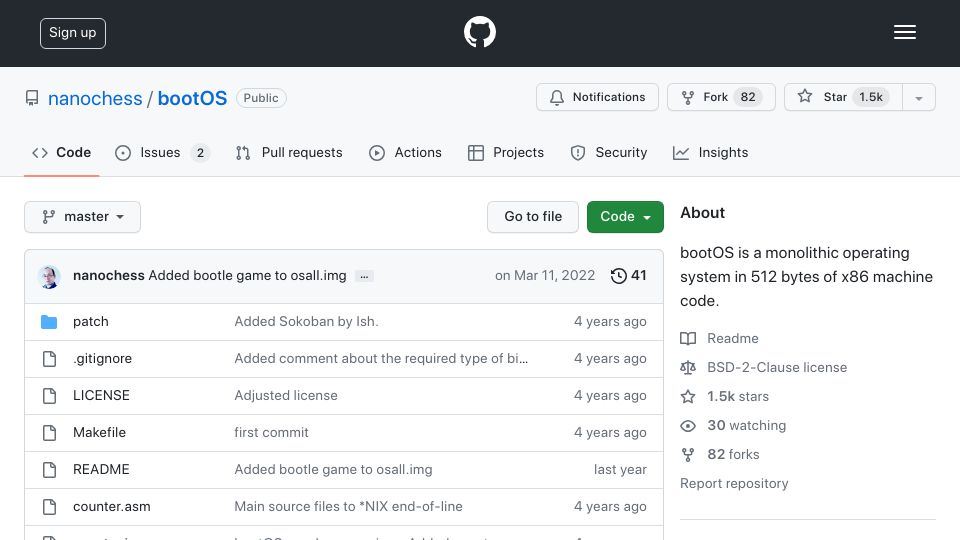This screenshot has height=540, width=960.
Task: Open the LICENSE file
Action: (101, 396)
